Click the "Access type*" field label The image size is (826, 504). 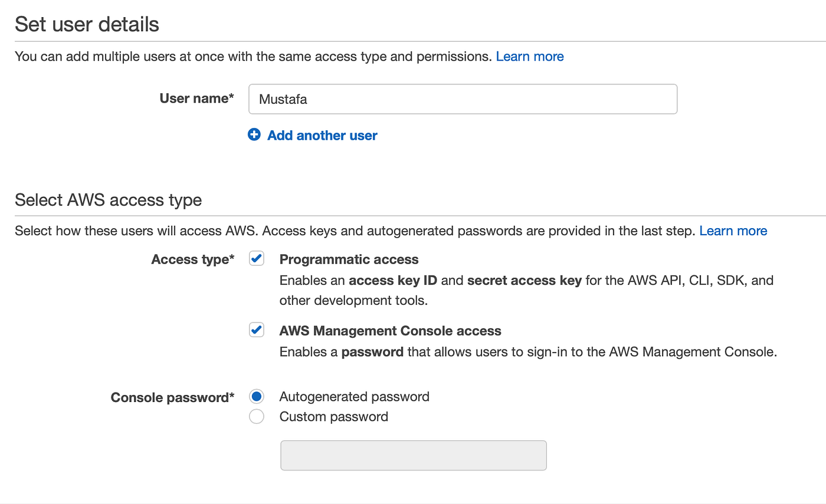192,259
